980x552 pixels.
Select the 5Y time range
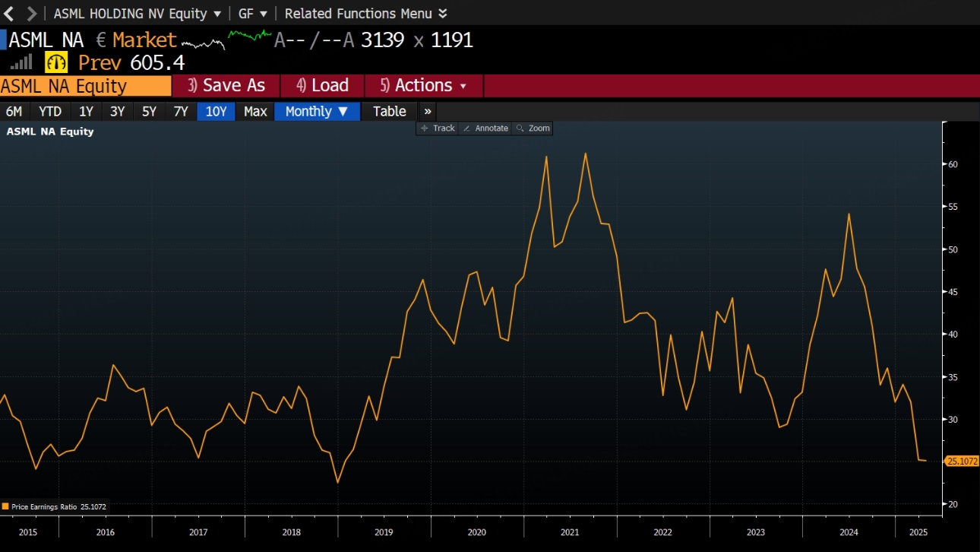click(149, 111)
